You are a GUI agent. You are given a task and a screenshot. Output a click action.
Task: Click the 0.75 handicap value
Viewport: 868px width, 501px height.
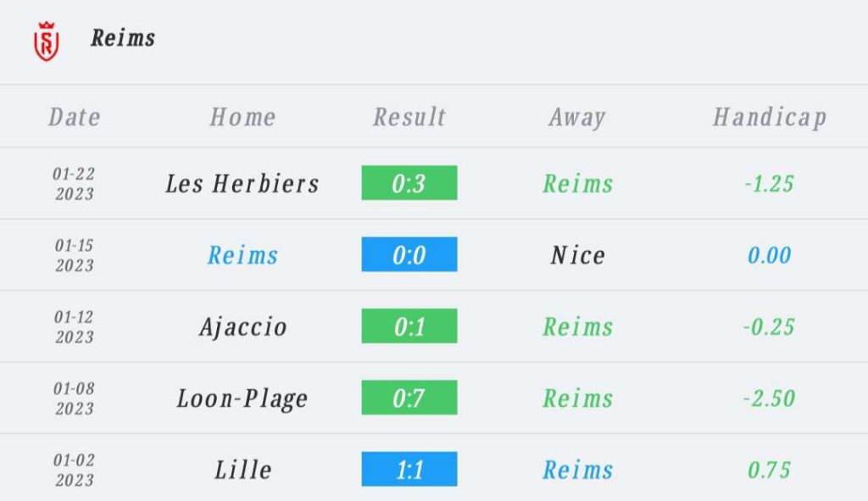click(770, 470)
